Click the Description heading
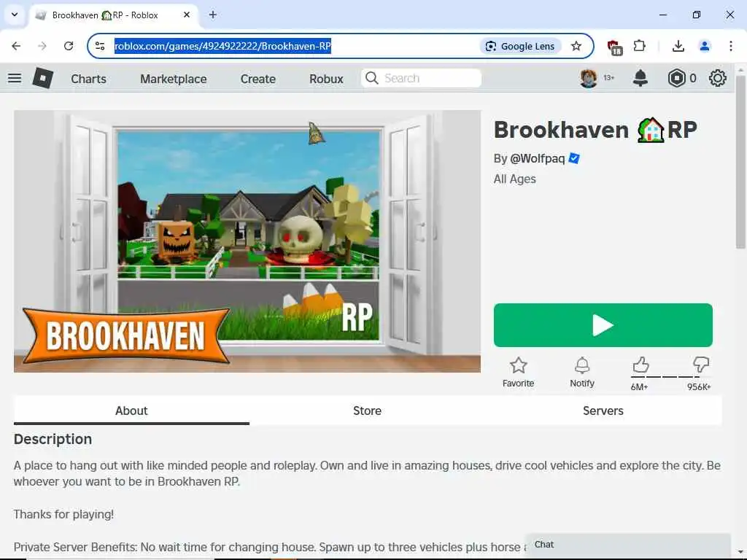The image size is (747, 560). 53,439
